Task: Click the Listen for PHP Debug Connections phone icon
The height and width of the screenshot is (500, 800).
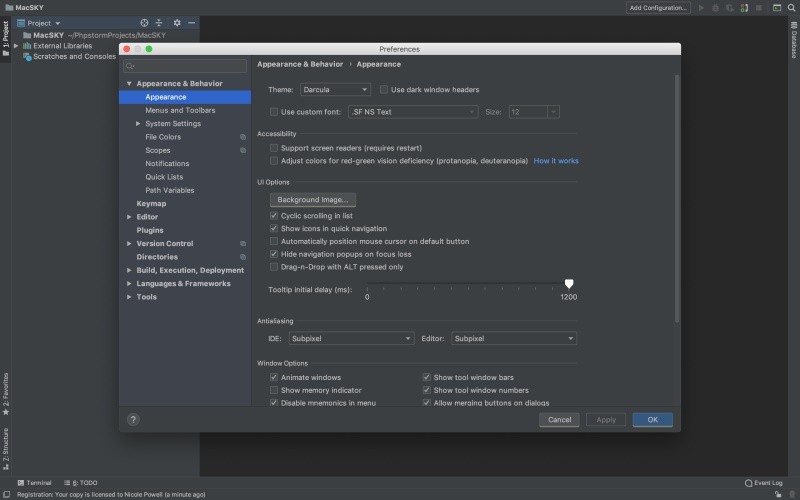Action: point(744,8)
